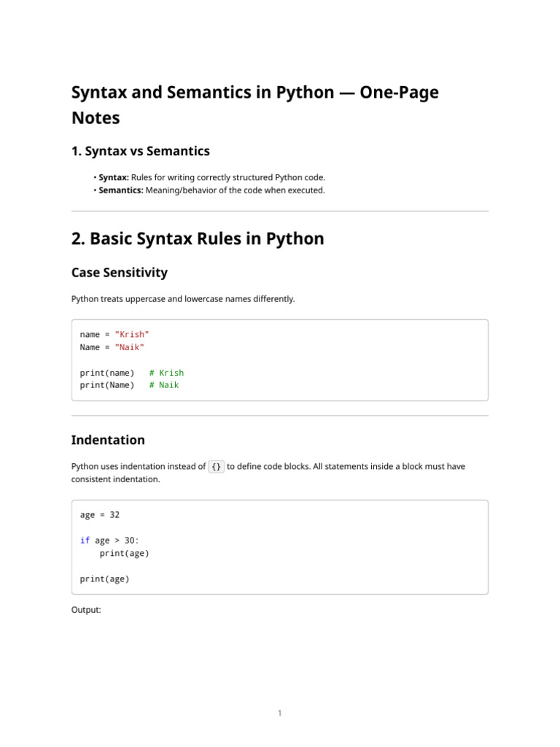This screenshot has width=560, height=747.
Task: Click the green "# Naik" comment
Action: (164, 385)
